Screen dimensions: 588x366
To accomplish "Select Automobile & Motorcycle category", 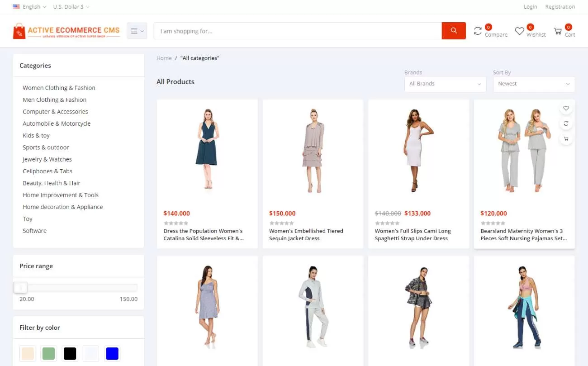I will (57, 124).
